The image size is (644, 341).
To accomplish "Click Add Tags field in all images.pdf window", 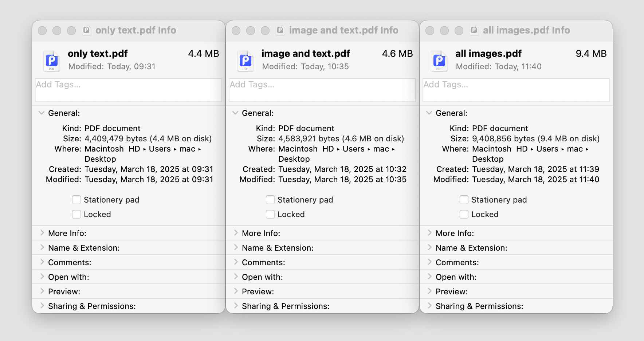I will [516, 90].
